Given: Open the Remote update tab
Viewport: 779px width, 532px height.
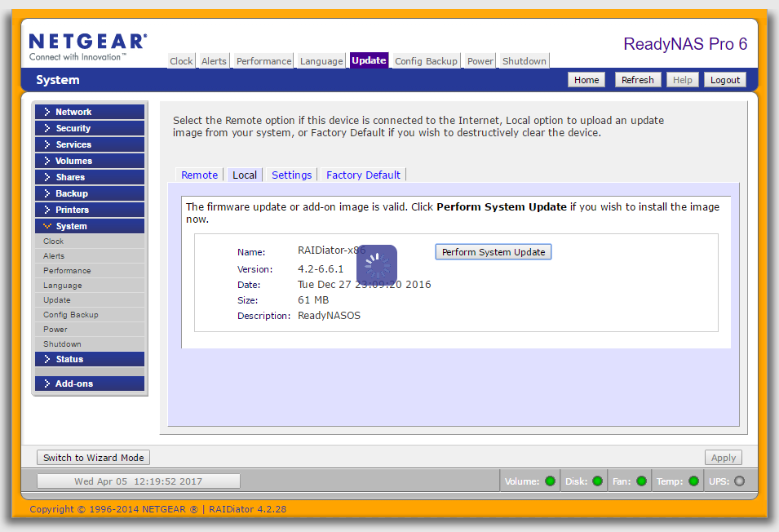Looking at the screenshot, I should point(199,175).
